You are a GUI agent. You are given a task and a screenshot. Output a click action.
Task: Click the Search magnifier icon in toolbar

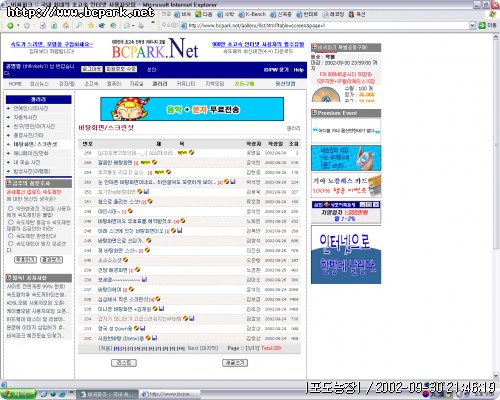(x=79, y=25)
